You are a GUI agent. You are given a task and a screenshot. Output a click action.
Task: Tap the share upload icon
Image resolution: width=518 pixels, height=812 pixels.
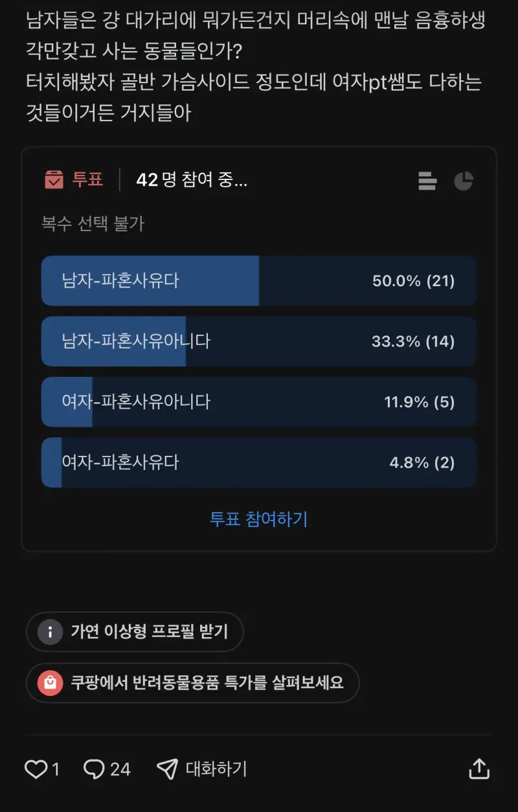(479, 769)
